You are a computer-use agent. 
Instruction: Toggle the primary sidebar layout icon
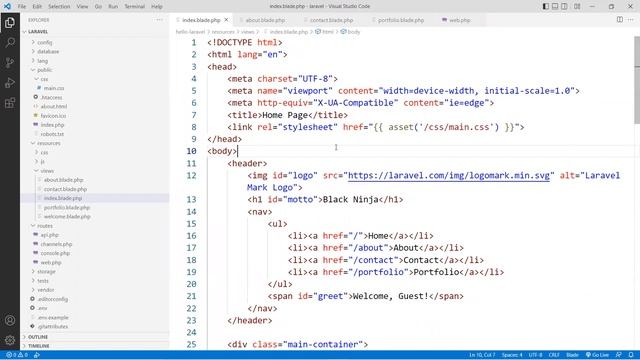[546, 6]
